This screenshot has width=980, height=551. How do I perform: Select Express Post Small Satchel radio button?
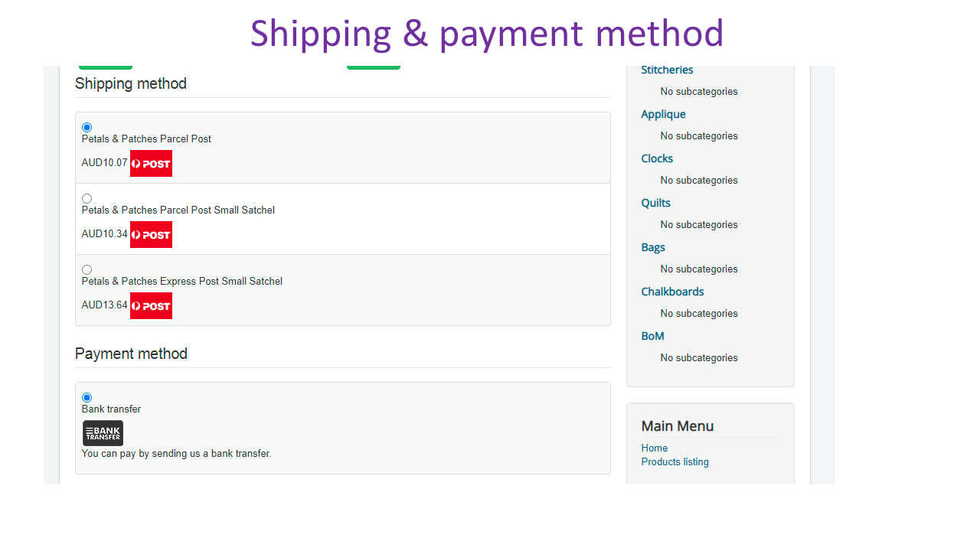tap(87, 269)
